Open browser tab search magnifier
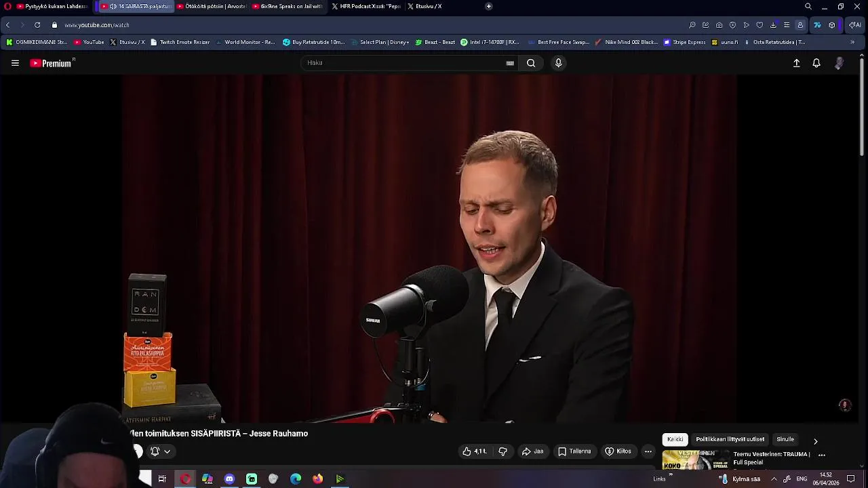Screen dimensions: 868x488 tap(808, 6)
